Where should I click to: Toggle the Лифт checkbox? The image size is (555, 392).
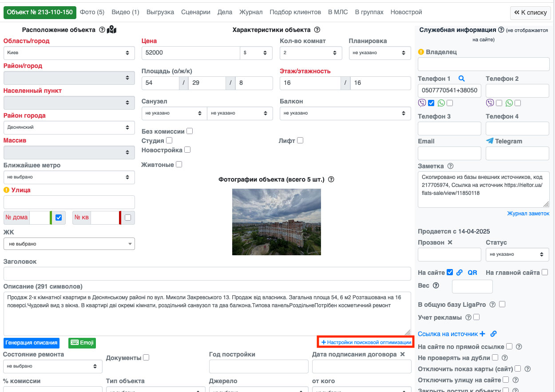pyautogui.click(x=300, y=140)
